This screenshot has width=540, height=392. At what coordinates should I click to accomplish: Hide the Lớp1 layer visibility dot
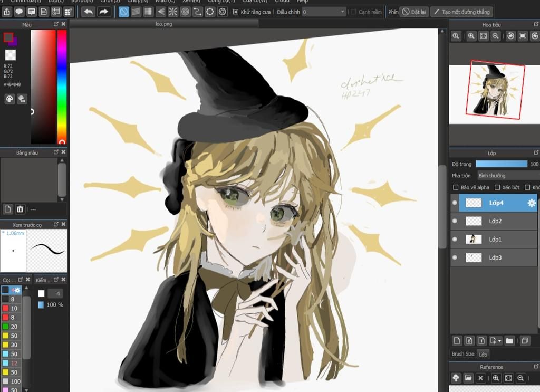[455, 239]
